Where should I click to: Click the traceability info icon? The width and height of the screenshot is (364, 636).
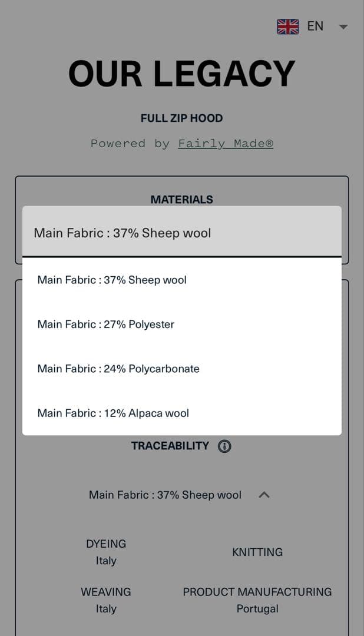[x=224, y=446]
